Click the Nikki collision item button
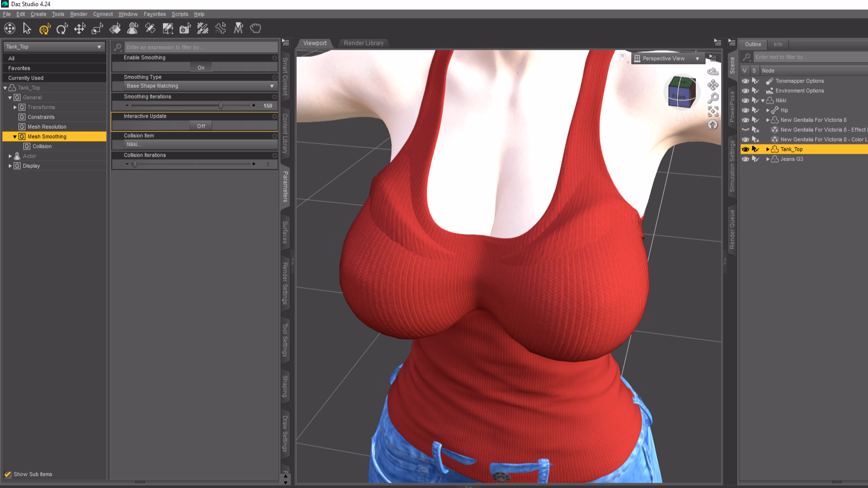Viewport: 868px width, 488px height. [x=195, y=144]
